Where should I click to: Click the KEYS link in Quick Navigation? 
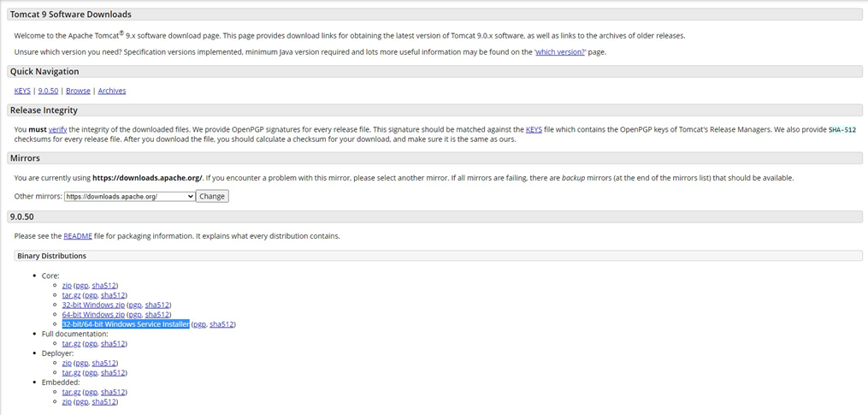tap(22, 91)
